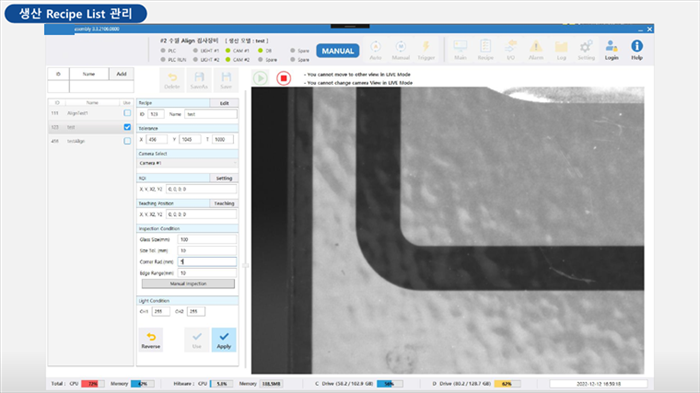700x393 pixels.
Task: Click the Tolerance X input field
Action: [157, 139]
